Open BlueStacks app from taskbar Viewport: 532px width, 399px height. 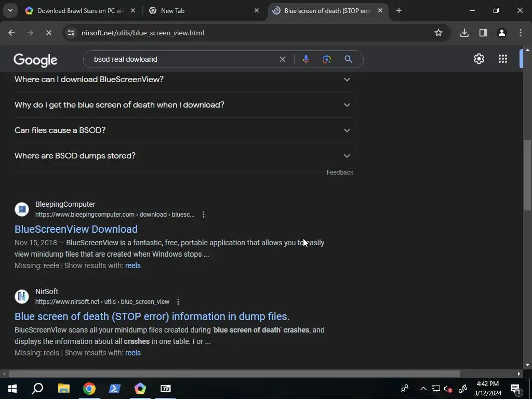(x=140, y=389)
